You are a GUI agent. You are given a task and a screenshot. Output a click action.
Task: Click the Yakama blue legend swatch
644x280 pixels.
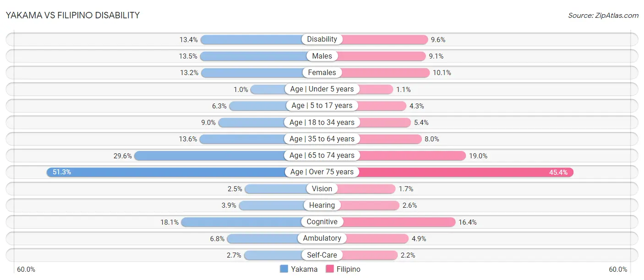284,269
